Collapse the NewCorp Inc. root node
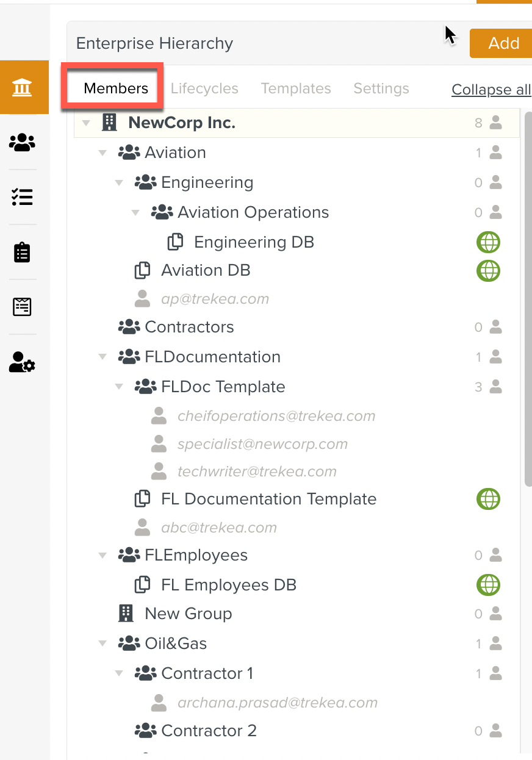532x760 pixels. (x=86, y=123)
